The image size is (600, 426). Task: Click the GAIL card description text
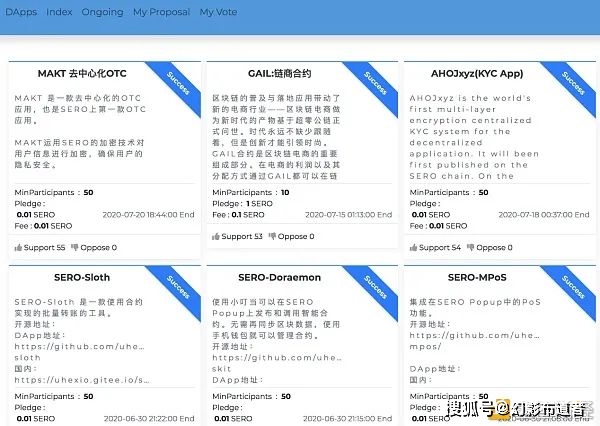(x=276, y=137)
